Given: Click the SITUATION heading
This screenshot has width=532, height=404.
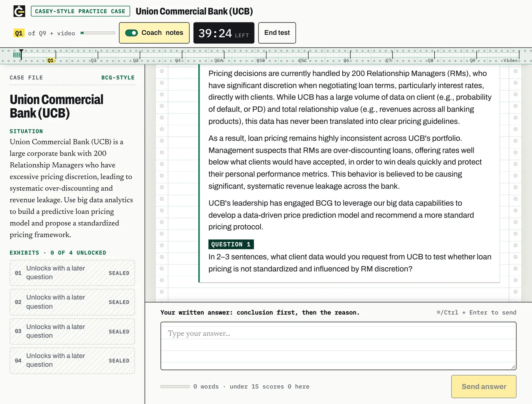Looking at the screenshot, I should pyautogui.click(x=26, y=131).
